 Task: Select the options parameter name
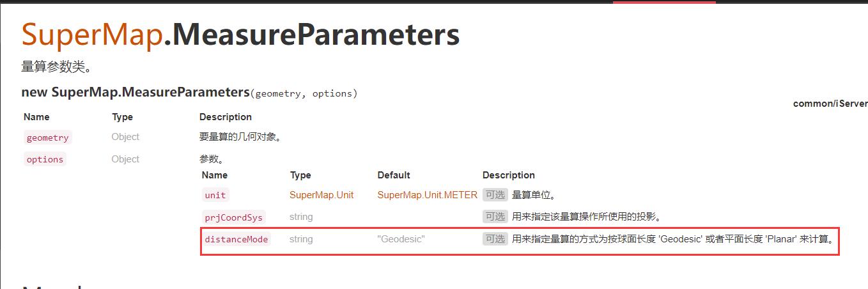pos(45,159)
